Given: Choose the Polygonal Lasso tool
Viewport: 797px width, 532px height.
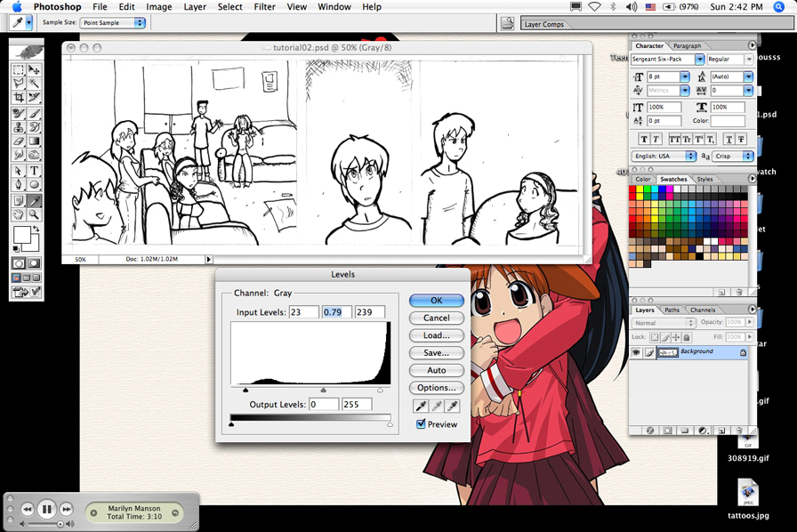Looking at the screenshot, I should tap(19, 83).
